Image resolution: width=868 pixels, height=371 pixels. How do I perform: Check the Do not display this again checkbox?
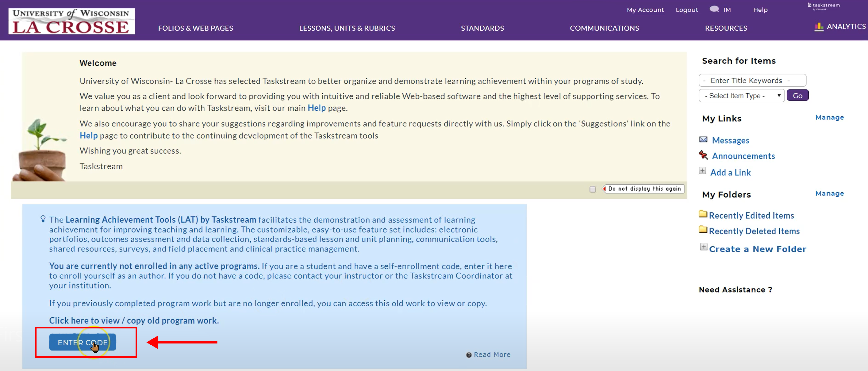point(593,189)
